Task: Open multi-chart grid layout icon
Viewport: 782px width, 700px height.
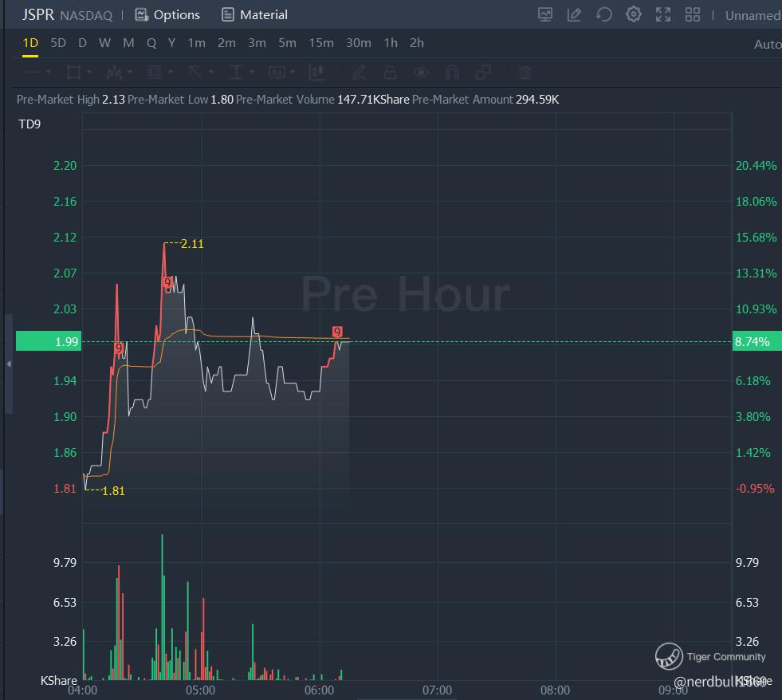Action: click(692, 14)
